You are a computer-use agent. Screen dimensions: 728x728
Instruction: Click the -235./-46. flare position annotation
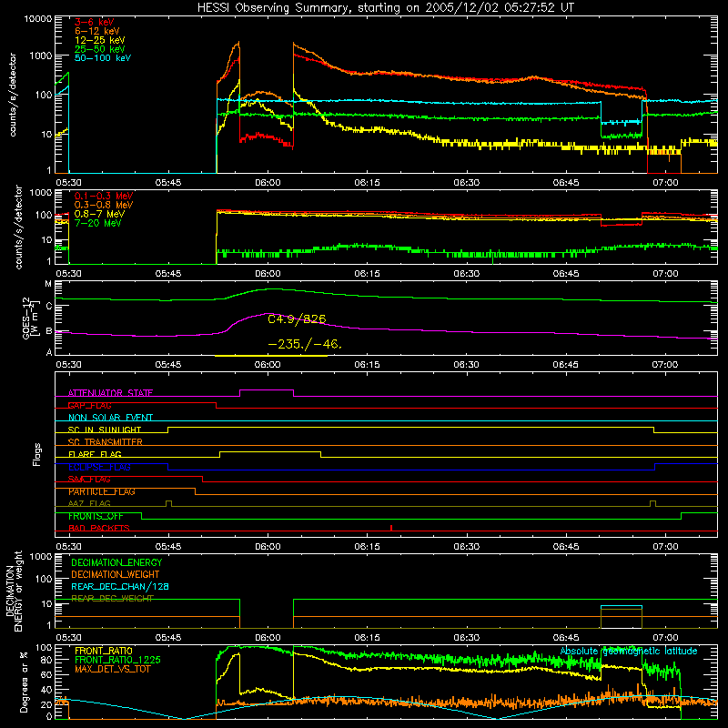click(x=305, y=345)
